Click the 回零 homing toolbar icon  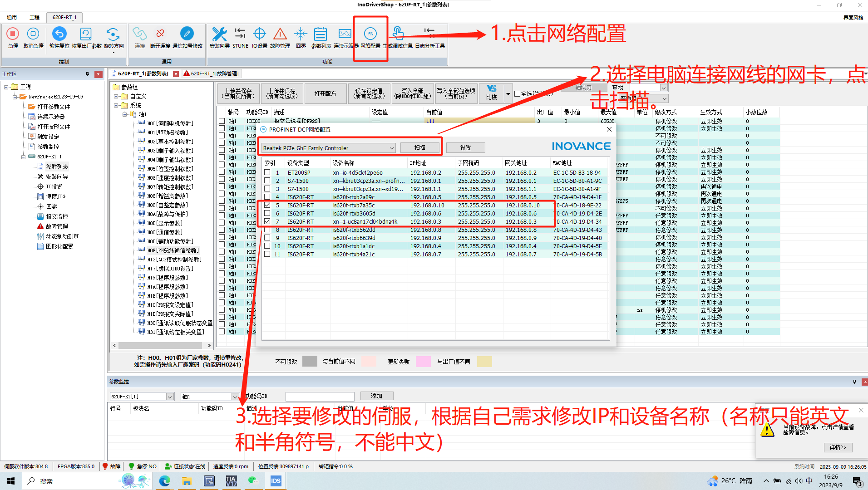click(x=301, y=34)
